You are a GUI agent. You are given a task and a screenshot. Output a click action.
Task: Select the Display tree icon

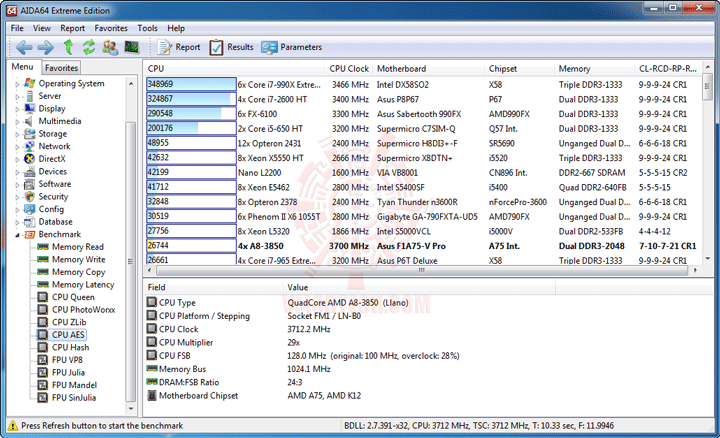29,108
